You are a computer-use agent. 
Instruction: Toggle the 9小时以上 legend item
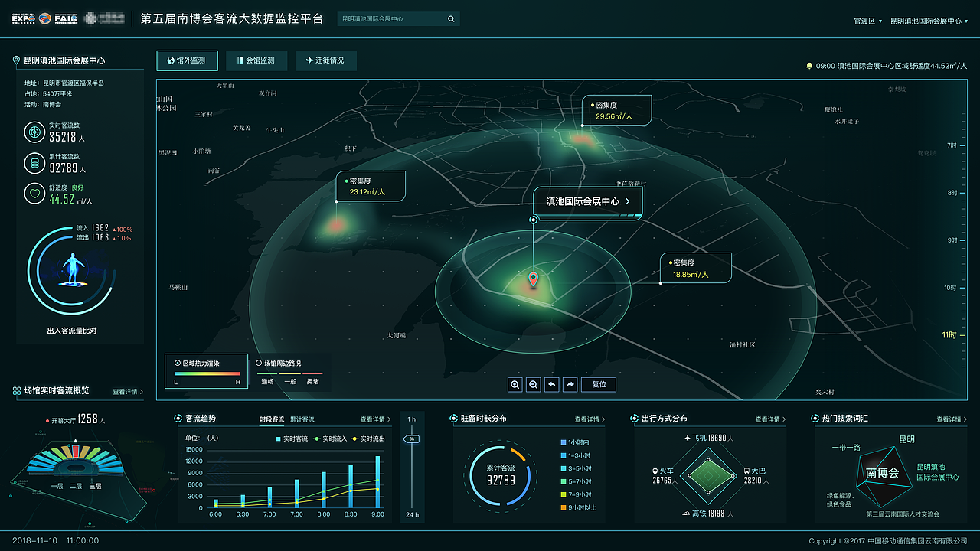[579, 507]
